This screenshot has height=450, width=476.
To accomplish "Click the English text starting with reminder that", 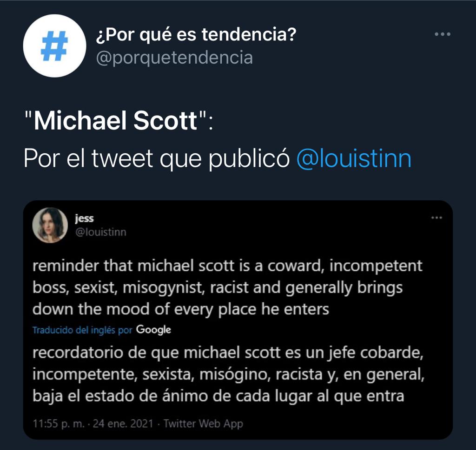I will (227, 287).
